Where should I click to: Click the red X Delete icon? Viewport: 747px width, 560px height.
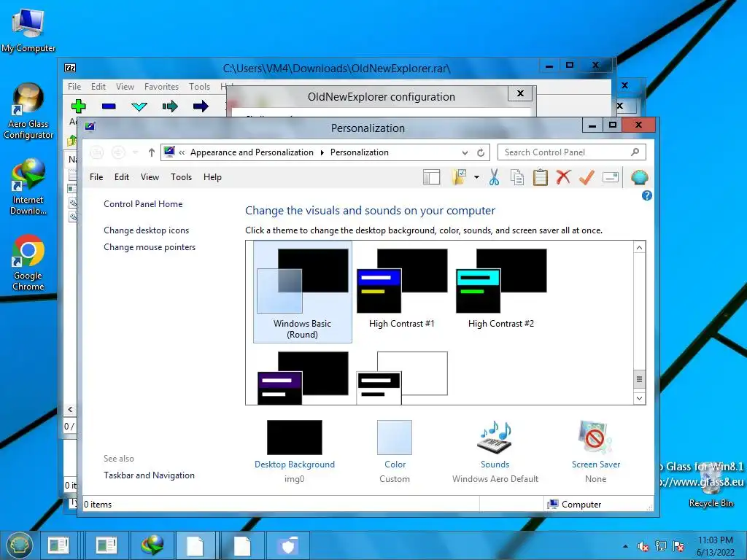pos(563,178)
